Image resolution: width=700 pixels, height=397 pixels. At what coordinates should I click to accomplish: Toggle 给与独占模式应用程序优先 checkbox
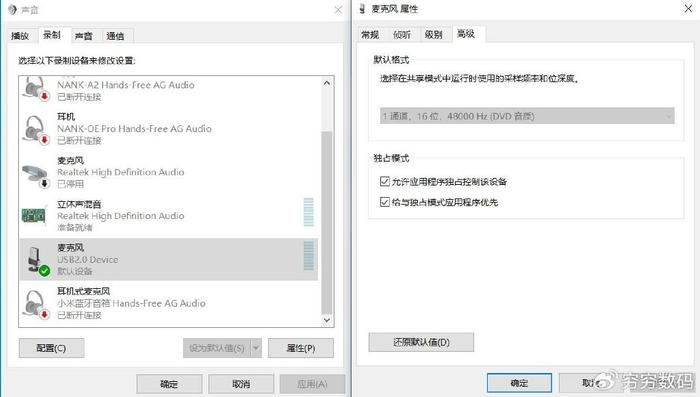pyautogui.click(x=384, y=202)
